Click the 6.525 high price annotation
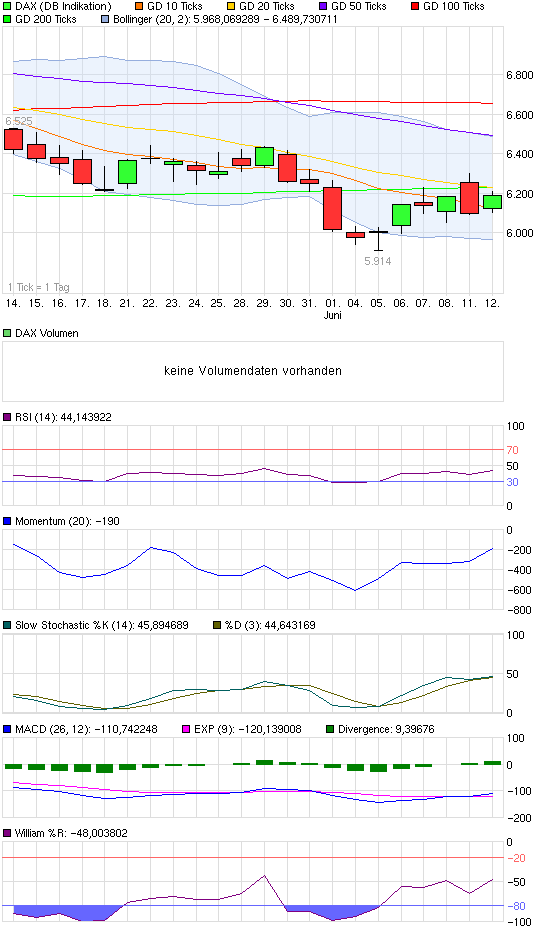This screenshot has width=545, height=930. pyautogui.click(x=19, y=122)
